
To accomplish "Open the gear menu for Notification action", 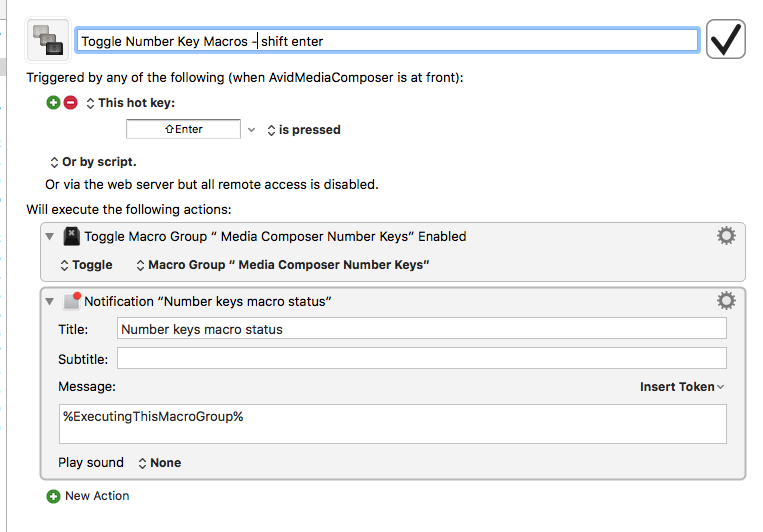I will (726, 301).
